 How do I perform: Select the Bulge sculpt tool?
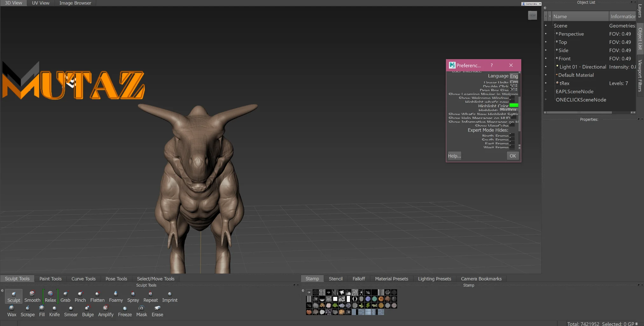88,311
